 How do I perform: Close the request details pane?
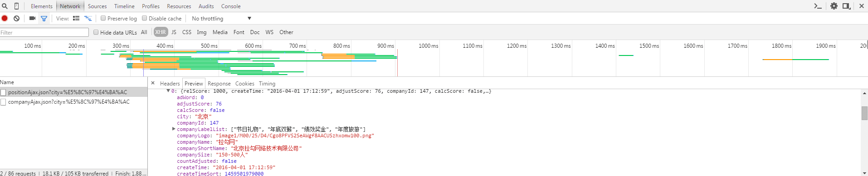click(x=153, y=83)
